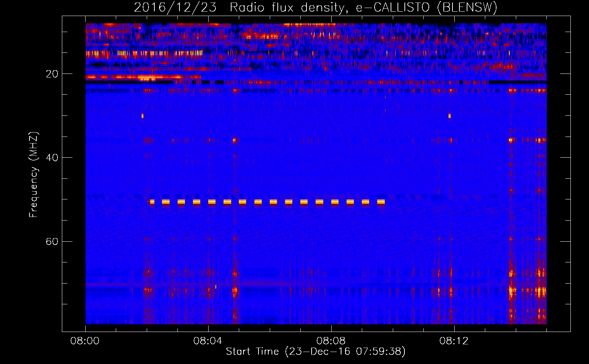Click the '08:08' time tick label
Image resolution: width=589 pixels, height=364 pixels.
[x=331, y=341]
